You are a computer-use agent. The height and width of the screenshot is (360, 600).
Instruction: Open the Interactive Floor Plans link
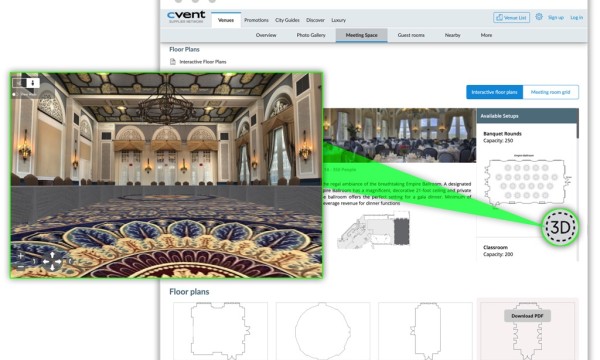tap(203, 62)
